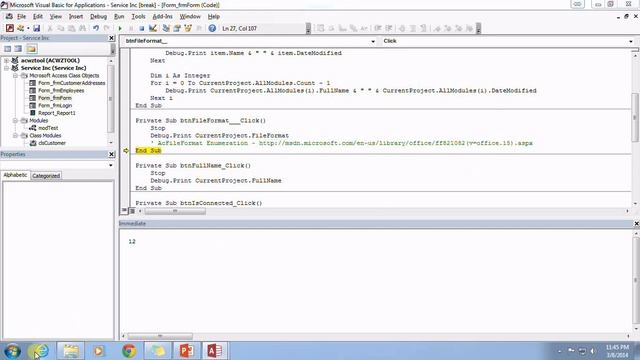Viewport: 640px width, 360px height.
Task: Click the Undo toolbar icon
Action: point(96,28)
